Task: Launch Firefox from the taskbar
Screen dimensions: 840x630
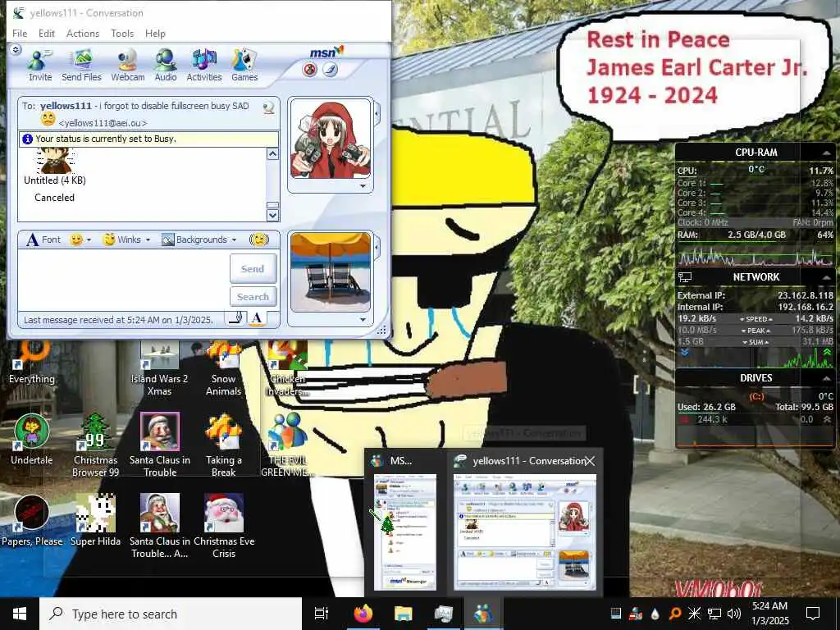Action: pos(363,614)
